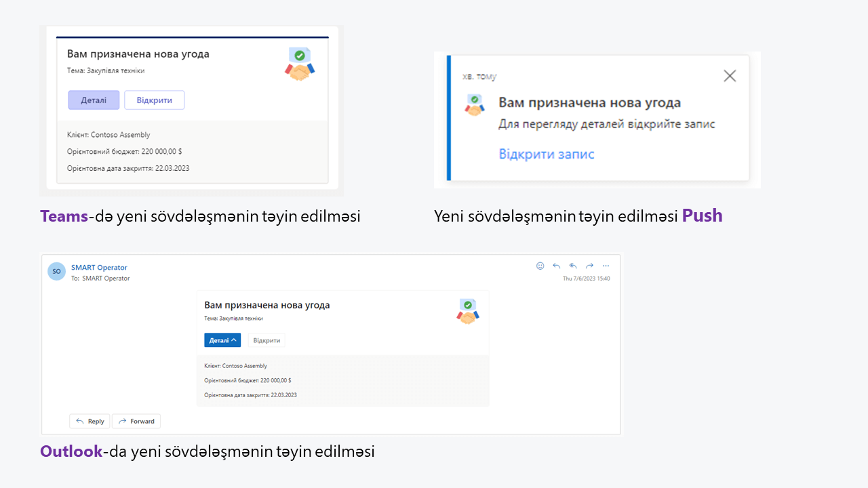The image size is (868, 488).
Task: Click the handshake icon in the Teams card
Action: (x=300, y=64)
